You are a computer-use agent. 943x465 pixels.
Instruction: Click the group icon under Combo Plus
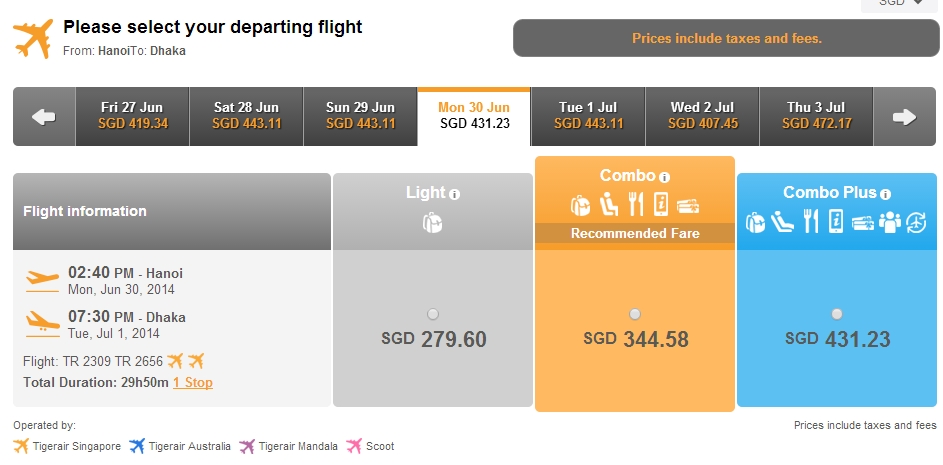pos(889,222)
